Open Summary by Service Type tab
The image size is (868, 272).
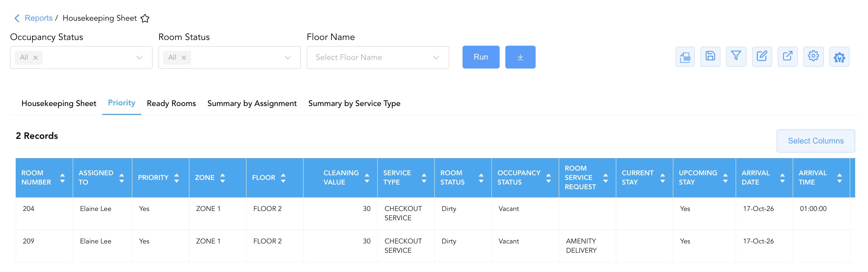(x=354, y=104)
